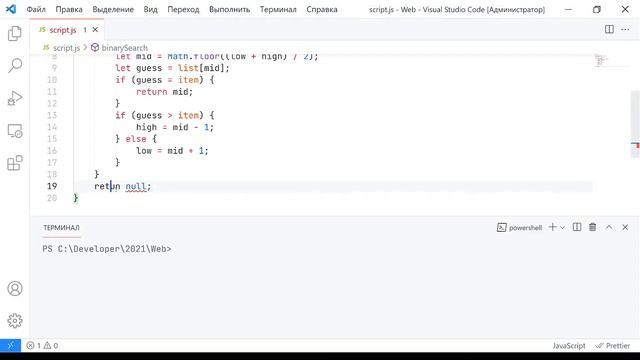Click the remote window status bar icon
Image resolution: width=640 pixels, height=360 pixels.
point(10,345)
